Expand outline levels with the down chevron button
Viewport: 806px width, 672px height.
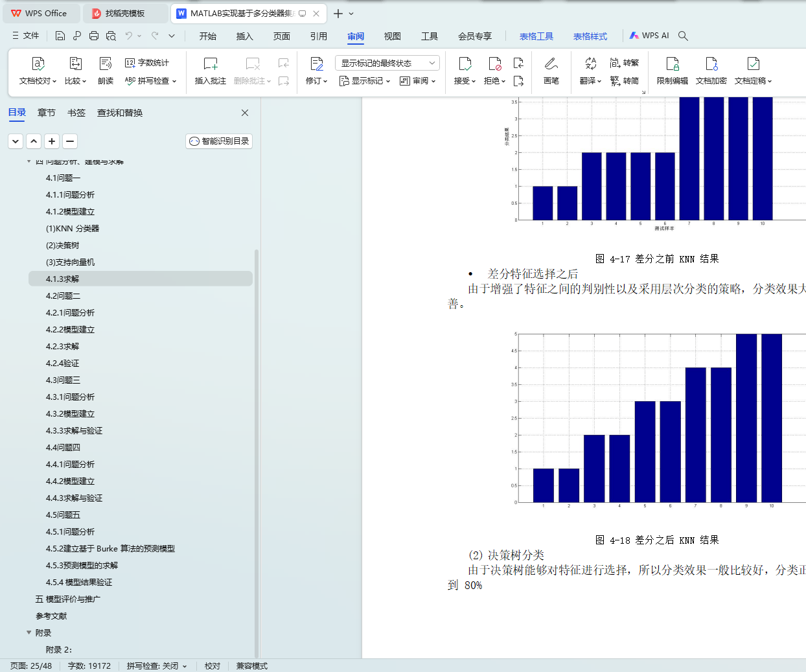16,141
